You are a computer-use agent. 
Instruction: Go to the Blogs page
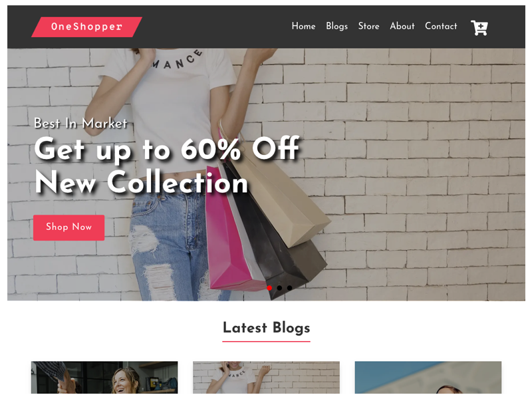pos(336,27)
